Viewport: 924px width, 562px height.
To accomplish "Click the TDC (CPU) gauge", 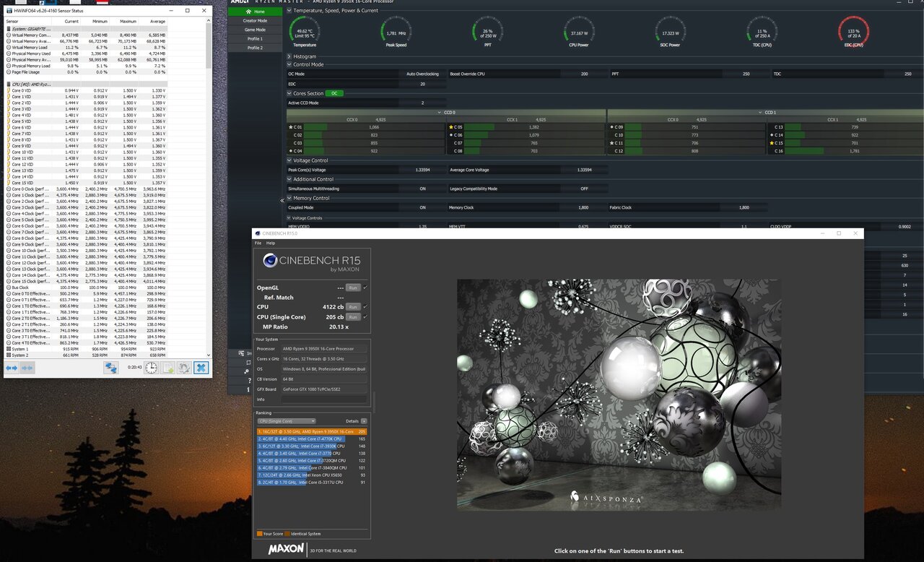I will tap(762, 31).
